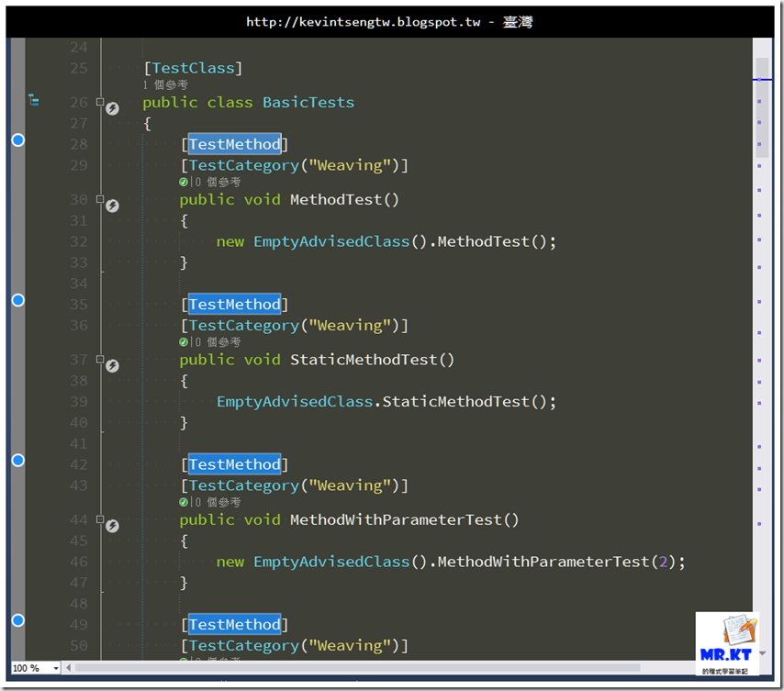Click the TestClass attribute on line 25
784x691 pixels.
pyautogui.click(x=194, y=68)
